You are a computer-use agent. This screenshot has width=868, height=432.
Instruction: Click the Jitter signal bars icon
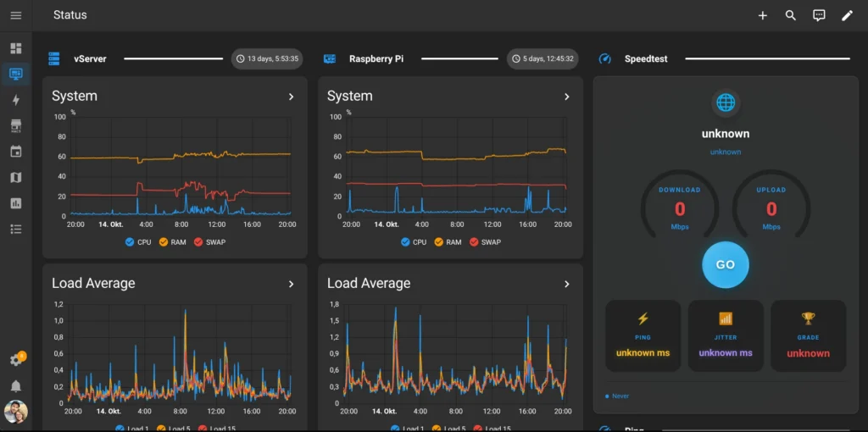(x=726, y=318)
